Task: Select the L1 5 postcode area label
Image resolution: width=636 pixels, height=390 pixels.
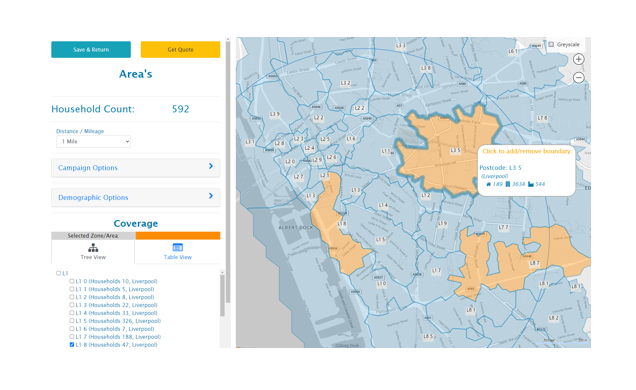Action: pos(380,240)
